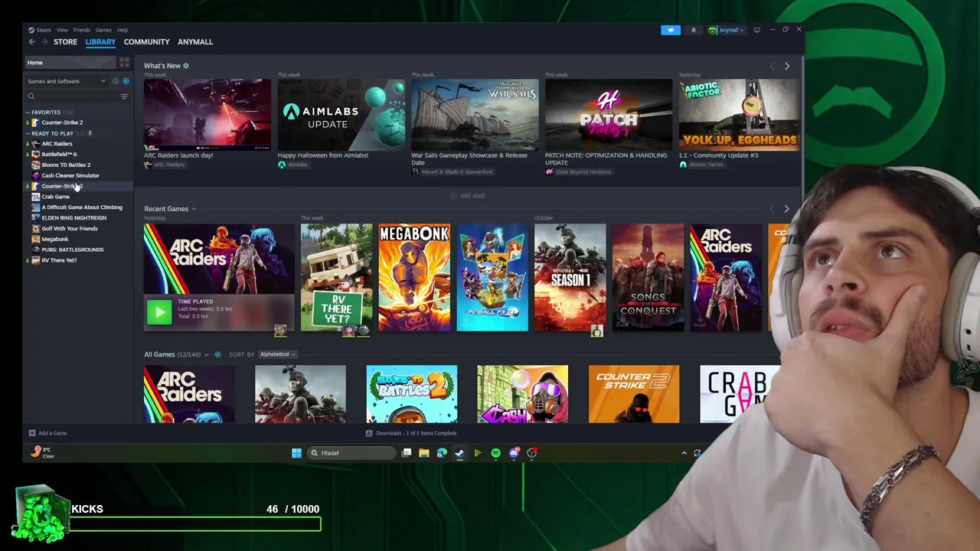This screenshot has width=980, height=551.
Task: Select Battlefield 6 in the sidebar list
Action: 59,154
